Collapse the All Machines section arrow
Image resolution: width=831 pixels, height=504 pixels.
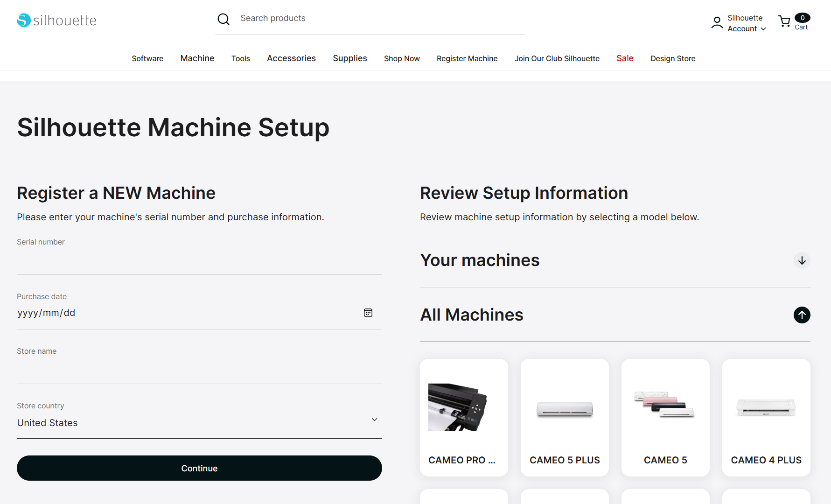[802, 315]
